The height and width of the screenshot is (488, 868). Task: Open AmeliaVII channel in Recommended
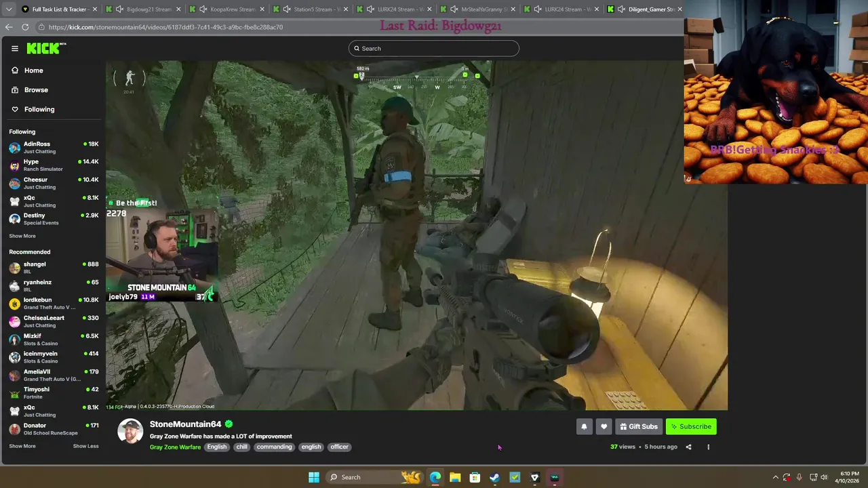tap(54, 375)
